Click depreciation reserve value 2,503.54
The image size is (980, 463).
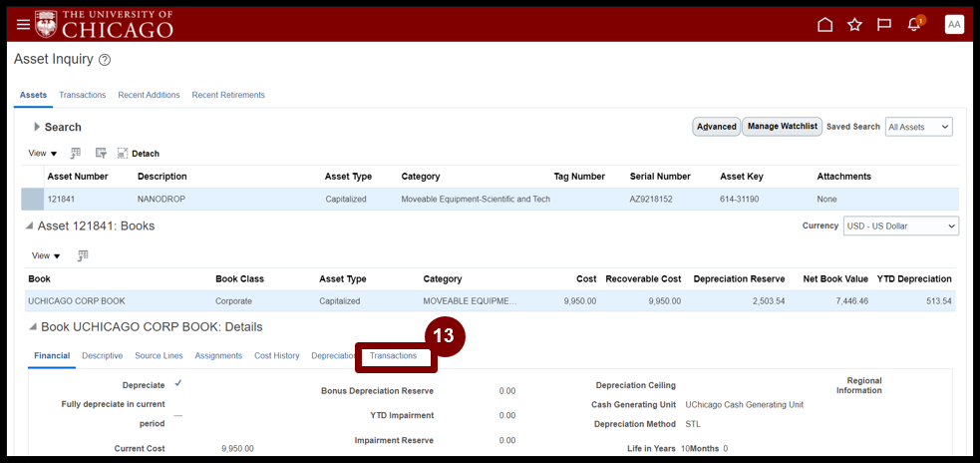click(768, 301)
